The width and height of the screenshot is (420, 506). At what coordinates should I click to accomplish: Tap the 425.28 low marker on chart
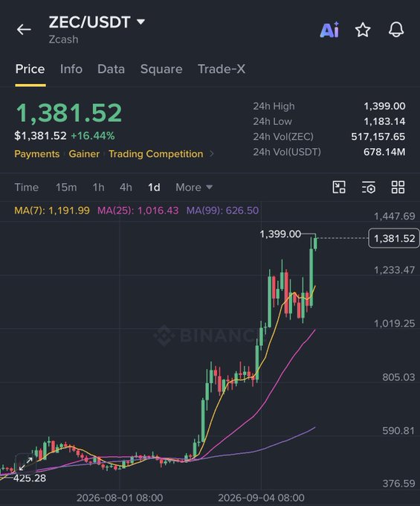30,478
